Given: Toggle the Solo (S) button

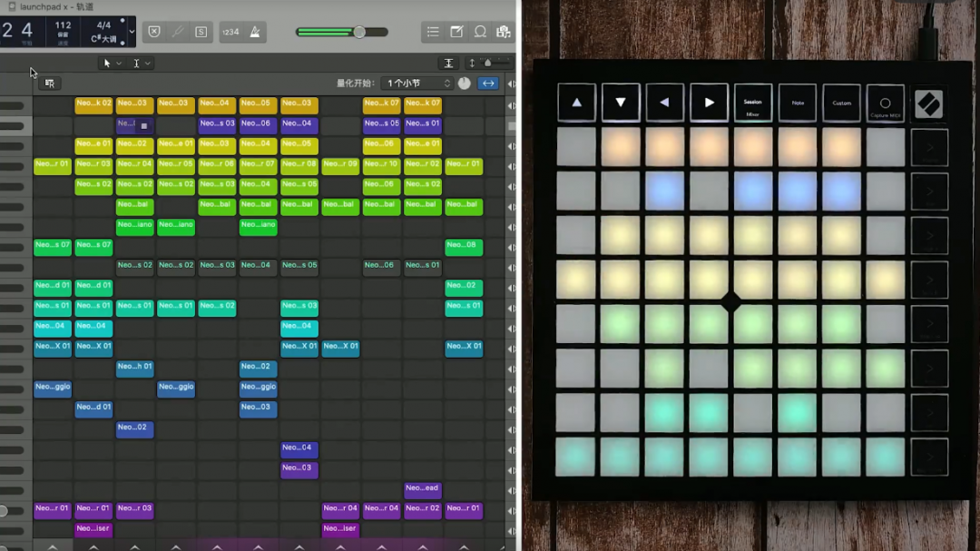Looking at the screenshot, I should point(201,32).
